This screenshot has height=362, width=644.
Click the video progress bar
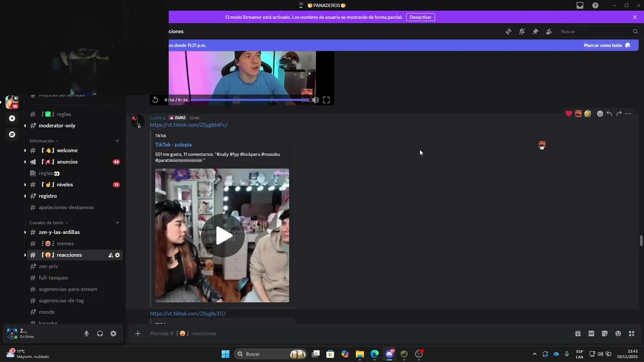coord(250,100)
